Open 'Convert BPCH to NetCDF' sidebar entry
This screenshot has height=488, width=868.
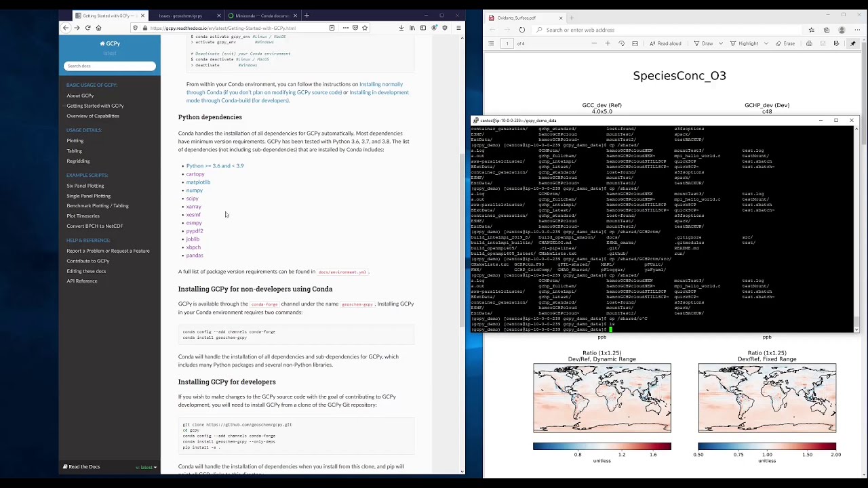[x=95, y=226]
